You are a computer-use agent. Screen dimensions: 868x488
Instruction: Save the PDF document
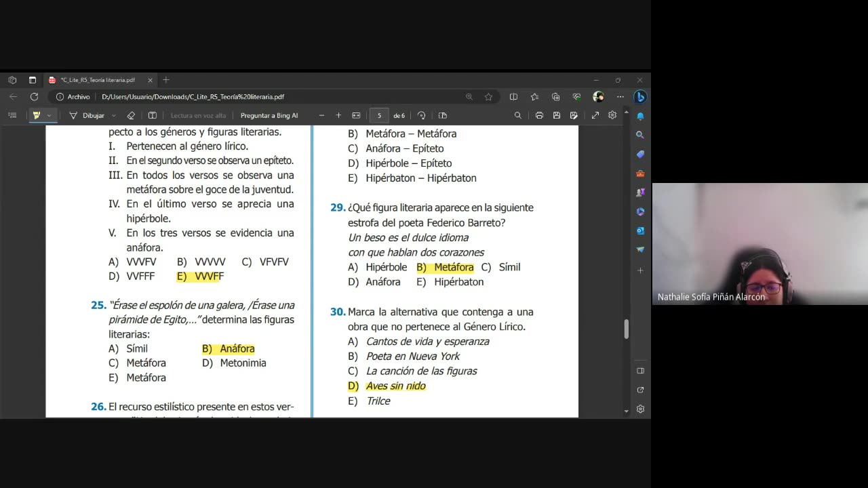557,115
